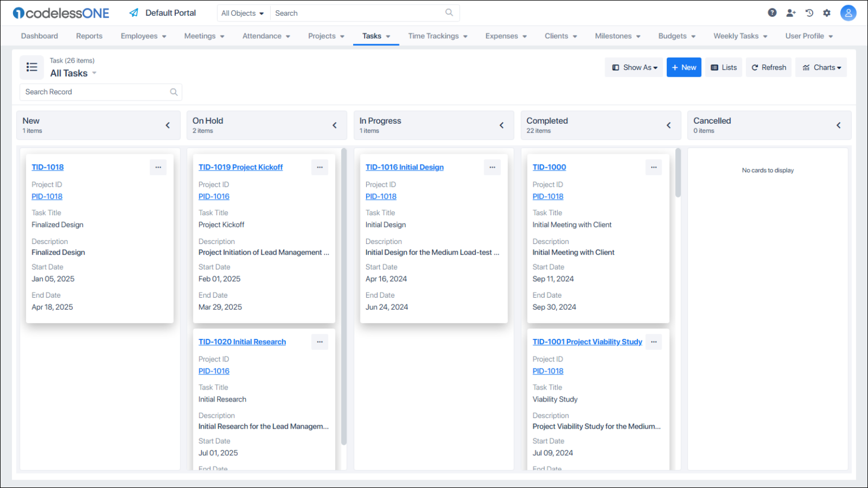Open the ellipsis menu on TID-1000 card
Image resolution: width=868 pixels, height=488 pixels.
click(654, 167)
